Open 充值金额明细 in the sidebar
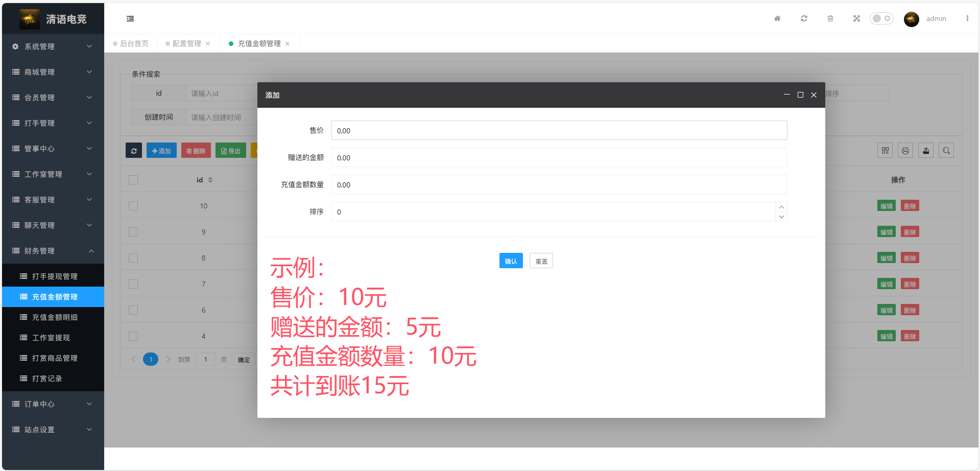Screen dimensions: 980x471 click(55, 317)
